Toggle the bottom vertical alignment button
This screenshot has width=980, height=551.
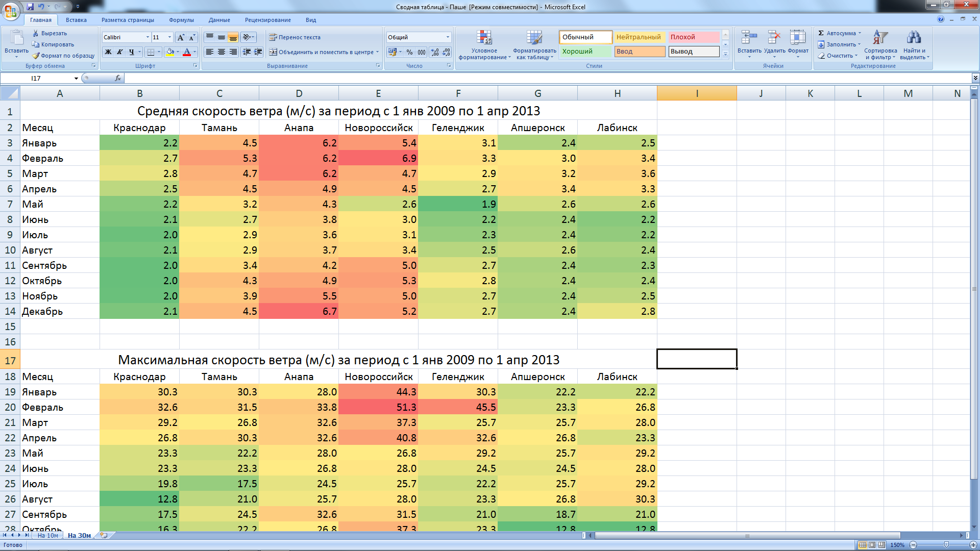[233, 37]
